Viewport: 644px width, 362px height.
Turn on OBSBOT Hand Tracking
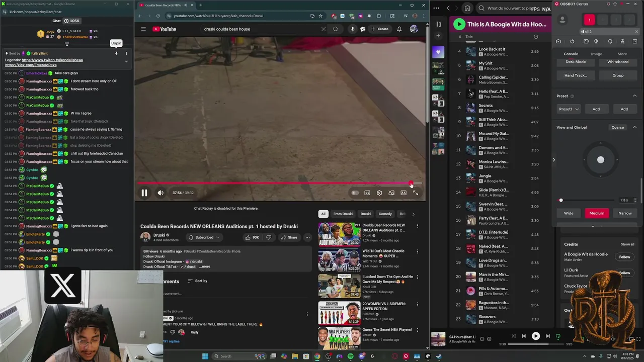tap(576, 75)
